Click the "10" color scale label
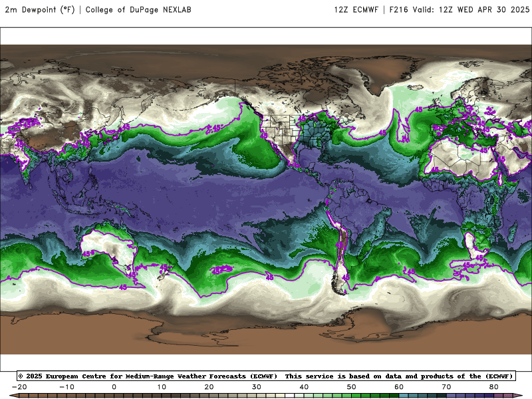 [162, 387]
